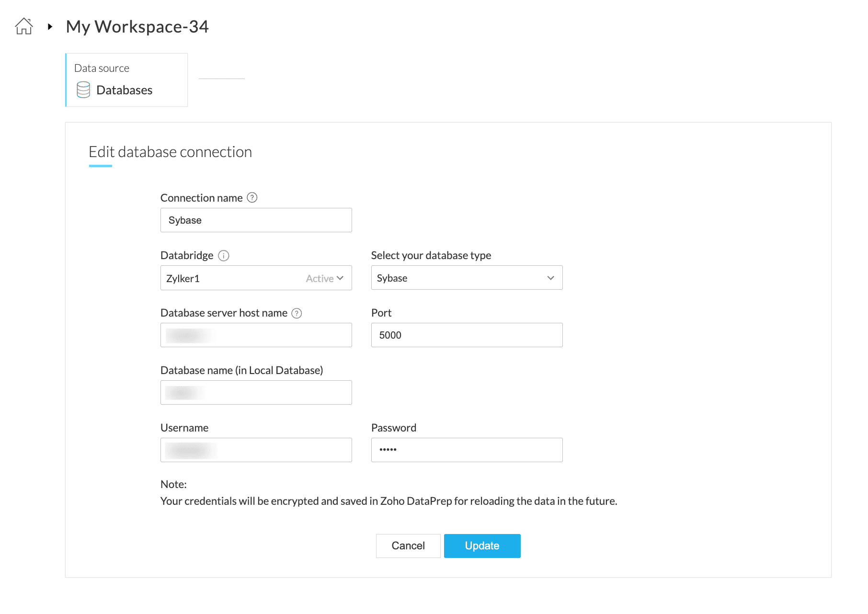Click the Databases cylinder icon
This screenshot has width=868, height=614.
pyautogui.click(x=83, y=90)
